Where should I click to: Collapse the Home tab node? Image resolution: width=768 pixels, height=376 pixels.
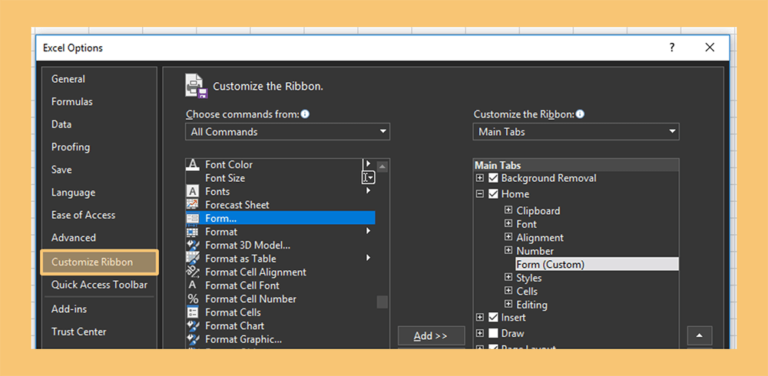(480, 194)
